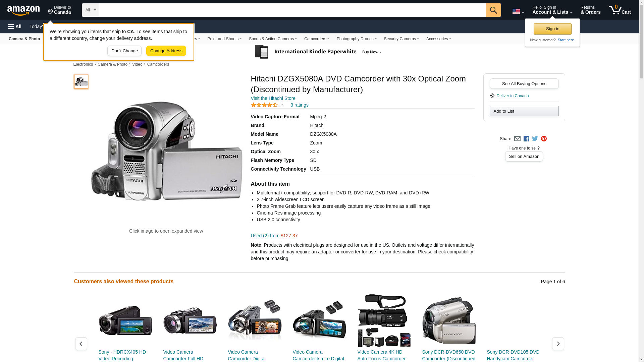Select the camcorder thumbnail image
644x362 pixels.
pyautogui.click(x=81, y=82)
